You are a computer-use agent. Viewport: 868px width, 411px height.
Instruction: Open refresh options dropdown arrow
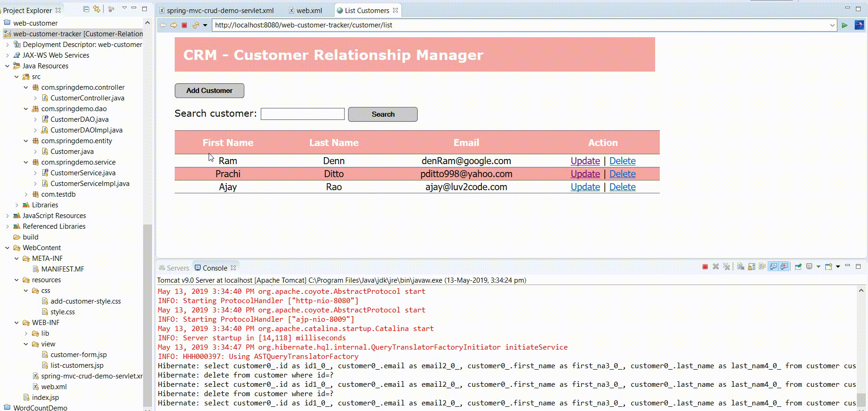click(x=205, y=25)
